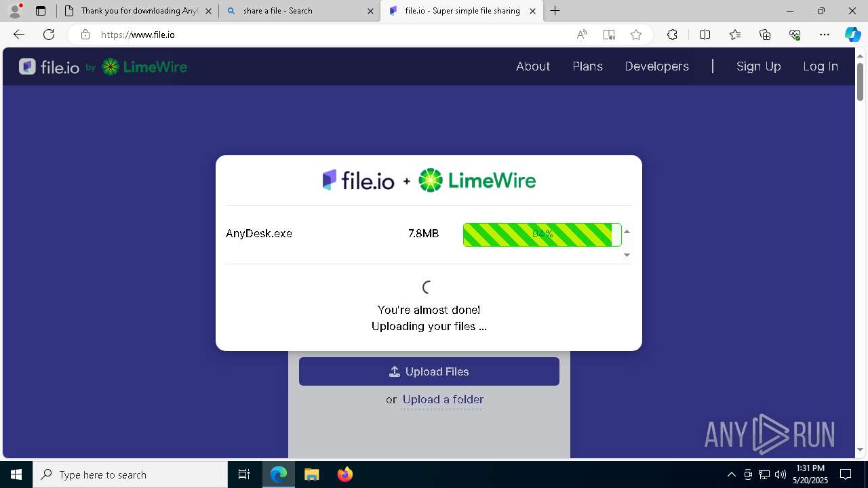Image resolution: width=868 pixels, height=488 pixels.
Task: Open Immersive Reader icon in address bar
Action: [609, 35]
